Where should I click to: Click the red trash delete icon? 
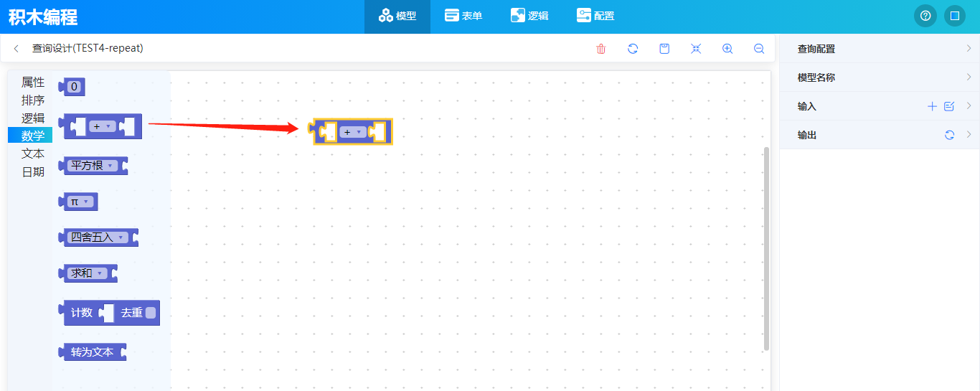(x=601, y=49)
